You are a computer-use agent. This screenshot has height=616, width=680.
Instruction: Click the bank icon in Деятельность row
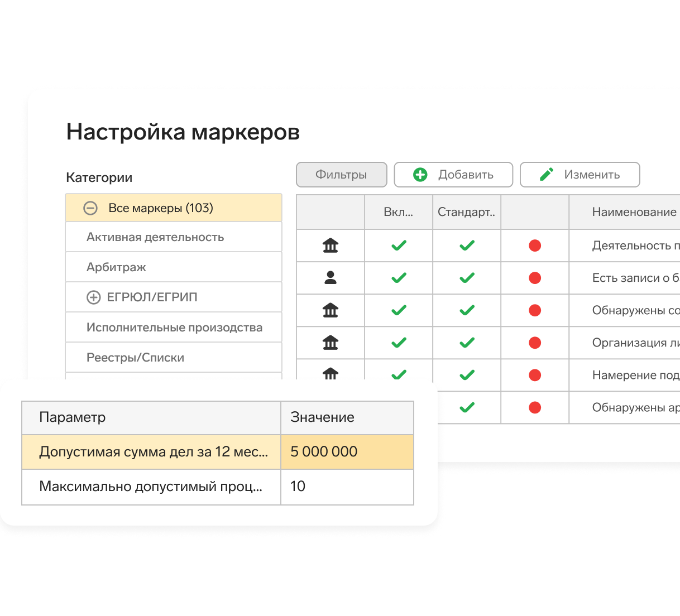[x=331, y=246]
